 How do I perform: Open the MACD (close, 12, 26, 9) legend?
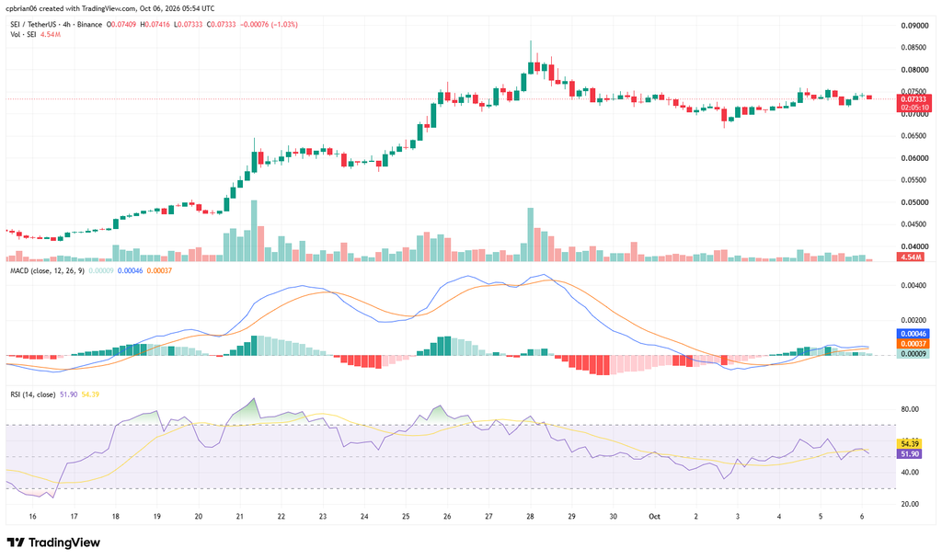tap(48, 270)
